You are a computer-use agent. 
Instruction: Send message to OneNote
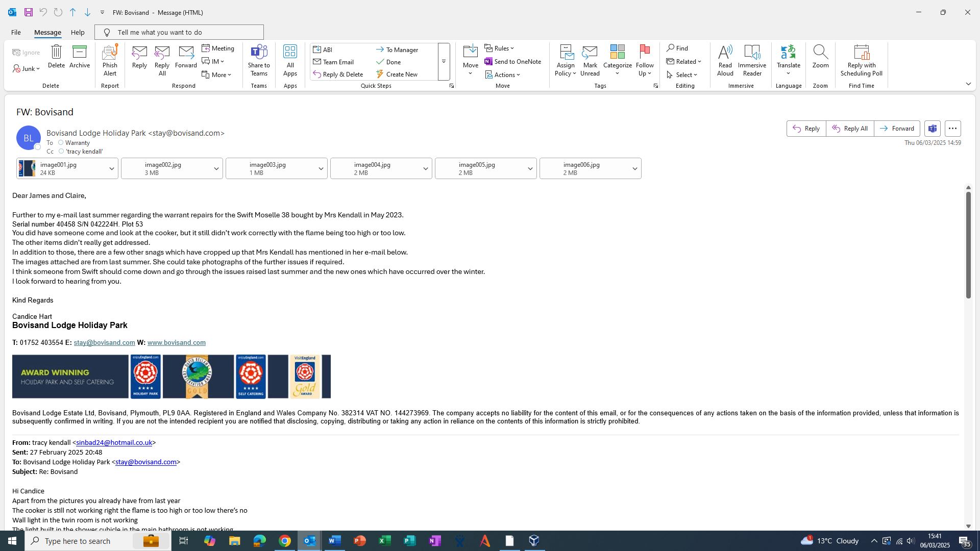(x=512, y=62)
